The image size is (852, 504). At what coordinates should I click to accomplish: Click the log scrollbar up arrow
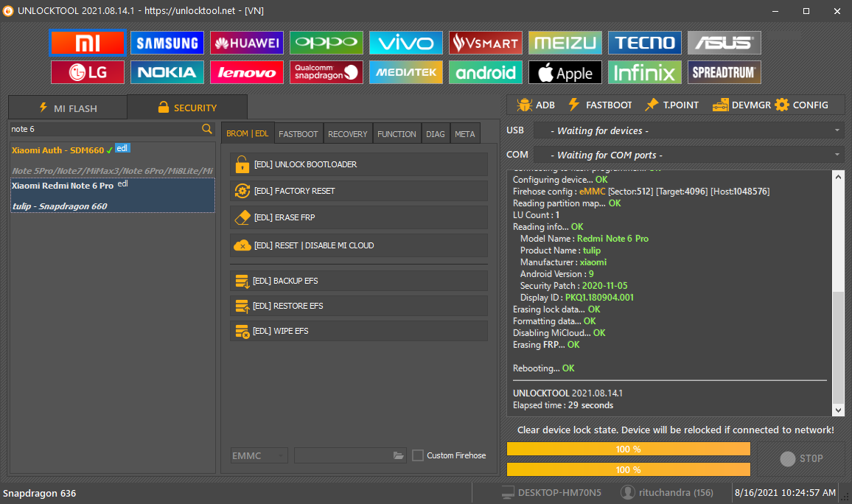[x=838, y=177]
